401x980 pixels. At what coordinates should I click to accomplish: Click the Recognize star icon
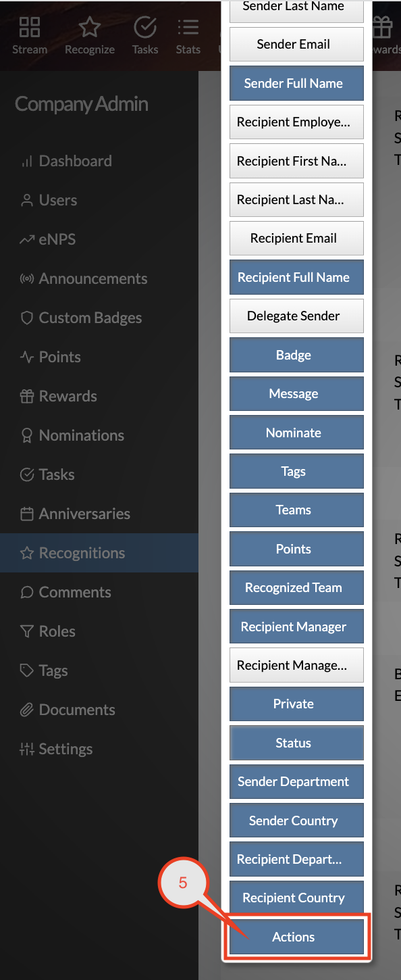pos(89,27)
